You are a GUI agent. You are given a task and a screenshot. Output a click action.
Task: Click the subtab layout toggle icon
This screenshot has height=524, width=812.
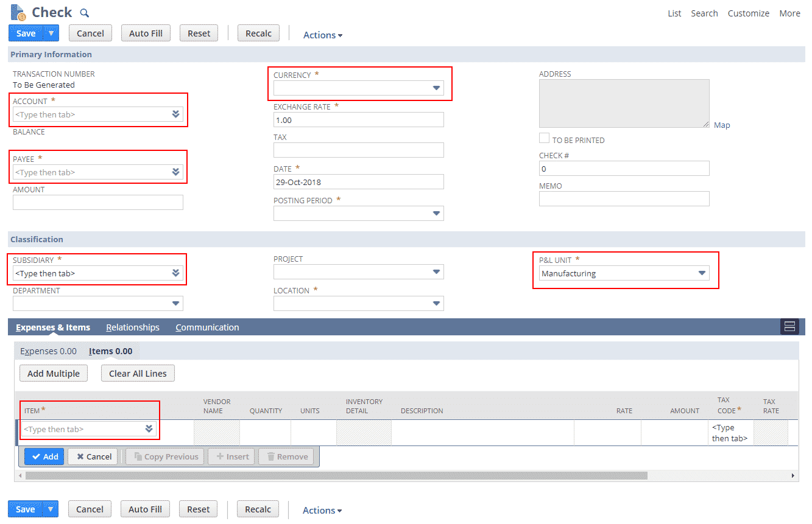click(789, 327)
